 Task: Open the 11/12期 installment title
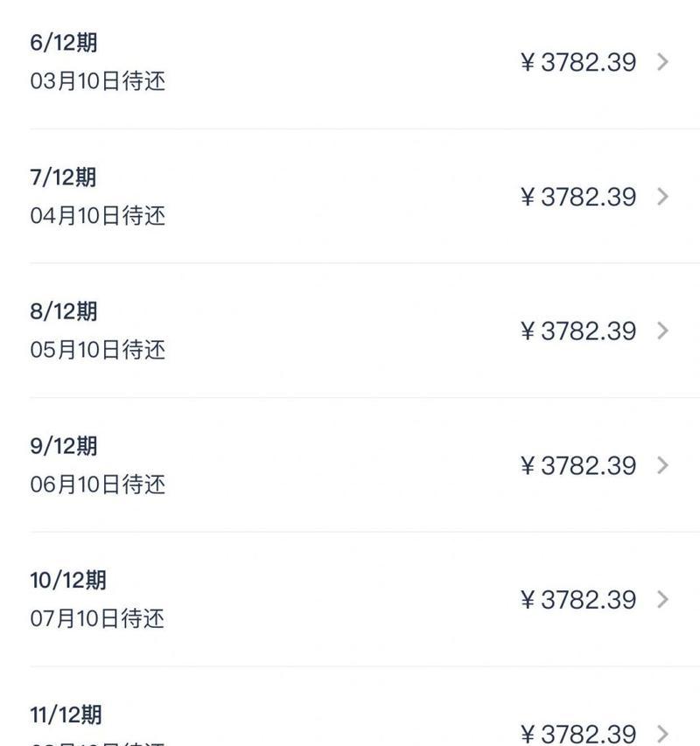(x=66, y=715)
